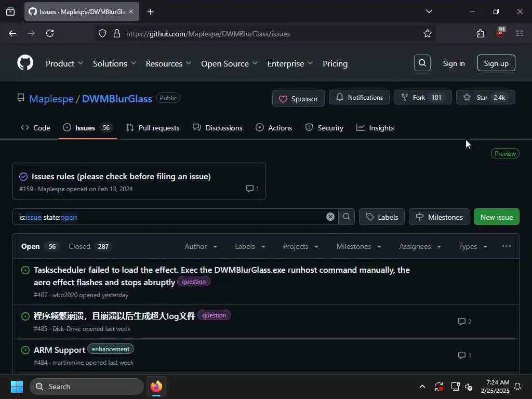Open Firefox View icon at top-left of tab bar

(10, 11)
